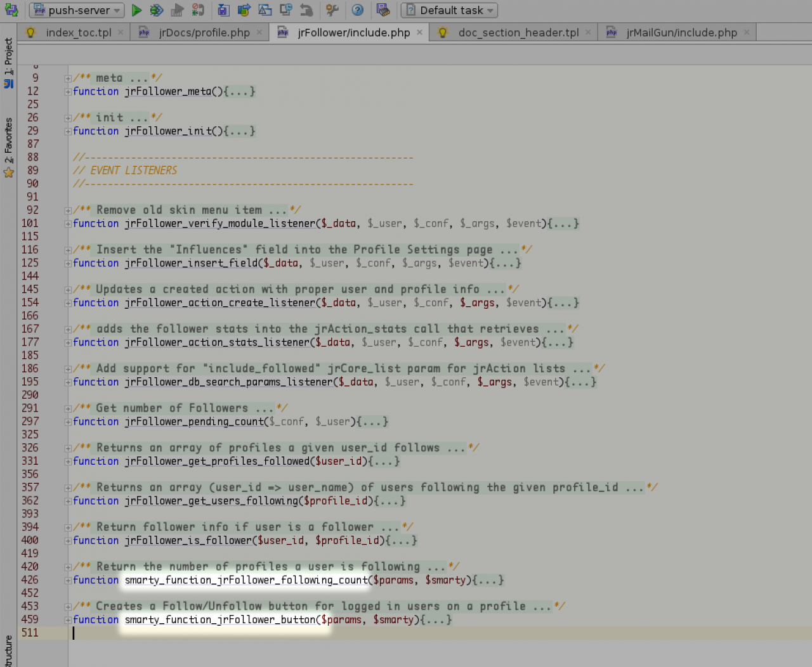Expand the folded jrFollower_init function

68,131
